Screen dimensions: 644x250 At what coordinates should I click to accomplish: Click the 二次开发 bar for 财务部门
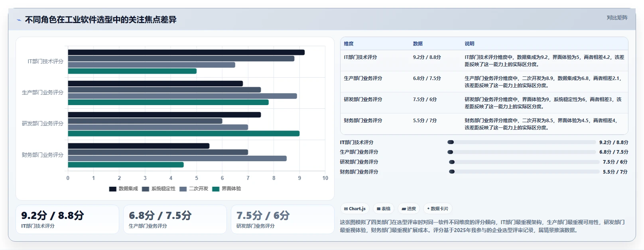tap(177, 158)
